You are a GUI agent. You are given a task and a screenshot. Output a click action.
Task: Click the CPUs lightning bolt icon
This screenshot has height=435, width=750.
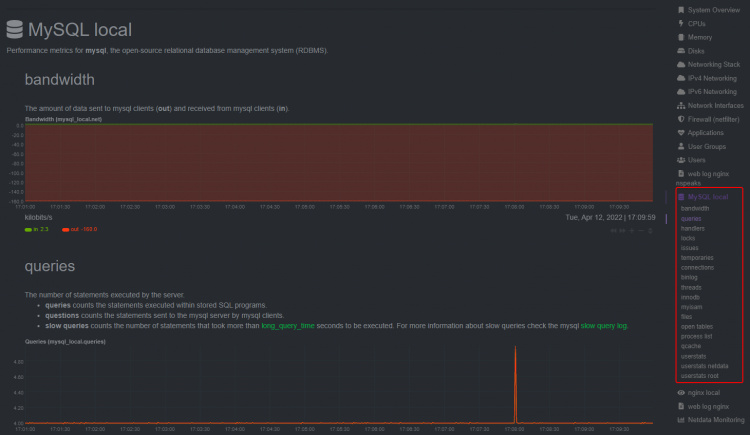681,23
